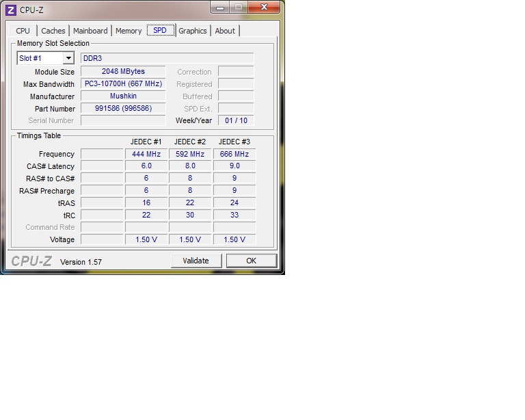
Task: Click tRC value 30
Action: pos(190,215)
